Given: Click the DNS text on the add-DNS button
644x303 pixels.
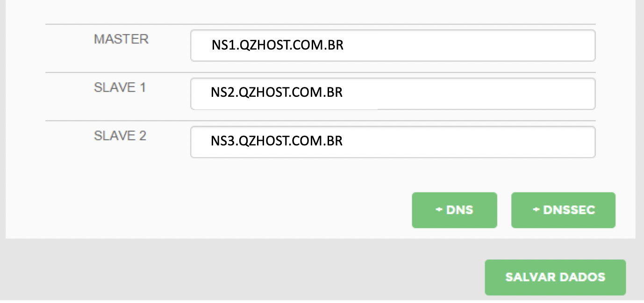Looking at the screenshot, I should pyautogui.click(x=459, y=210).
